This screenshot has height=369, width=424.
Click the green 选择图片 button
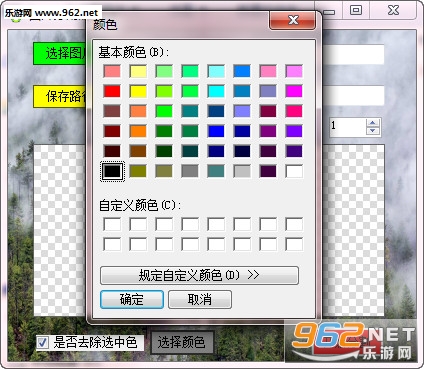60,53
